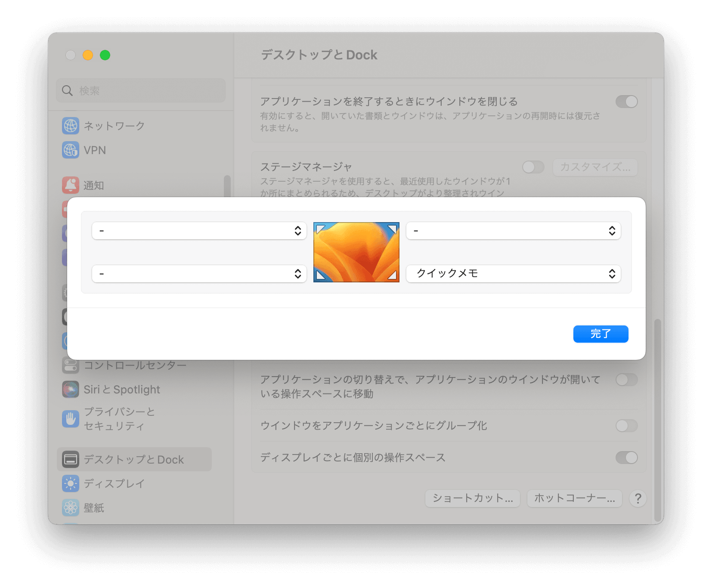This screenshot has height=588, width=712.
Task: Toggle close windows when quitting application
Action: click(x=626, y=102)
